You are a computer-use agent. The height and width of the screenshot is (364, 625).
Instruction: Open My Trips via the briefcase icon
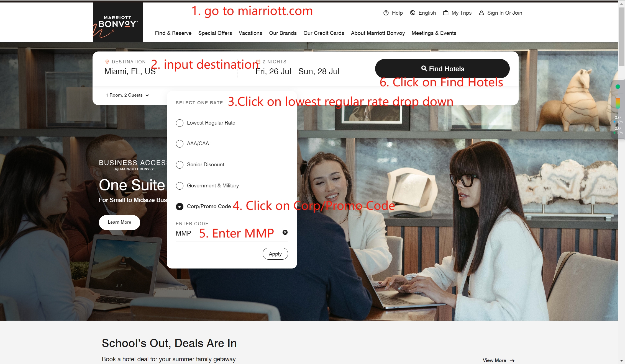pos(446,13)
